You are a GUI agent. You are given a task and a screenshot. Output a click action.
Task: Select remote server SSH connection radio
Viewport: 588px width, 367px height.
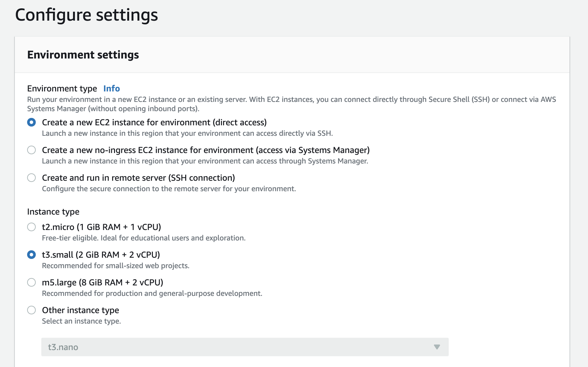pos(31,178)
